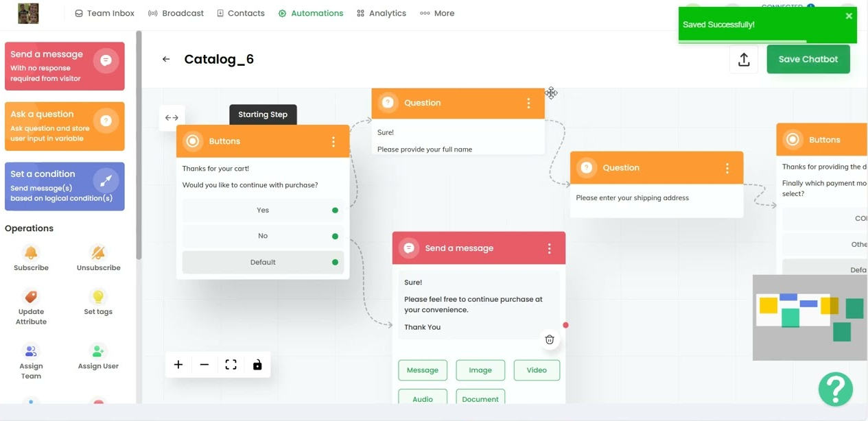
Task: Open the Contacts tab
Action: tap(240, 13)
